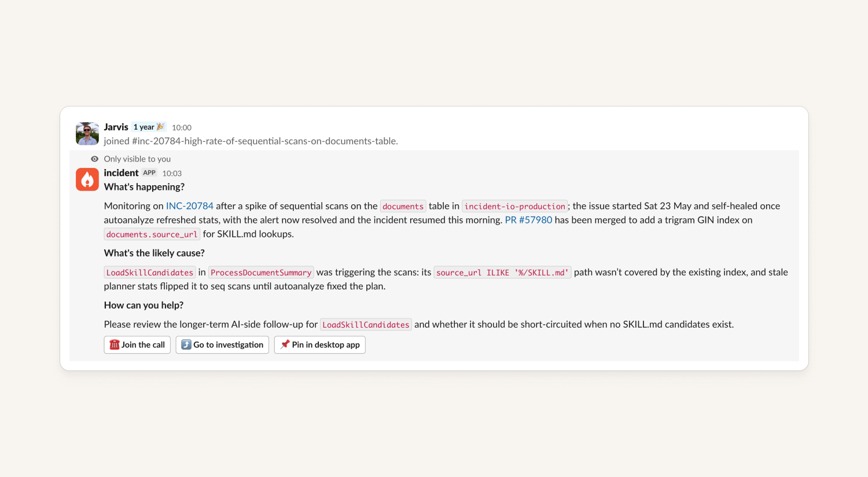Click the Pin in desktop app button
868x477 pixels.
click(320, 344)
